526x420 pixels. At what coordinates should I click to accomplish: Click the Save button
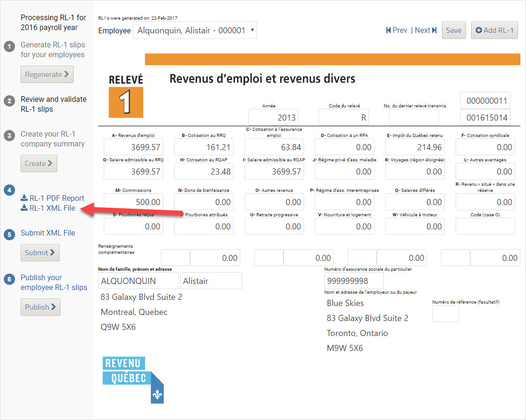tap(454, 30)
